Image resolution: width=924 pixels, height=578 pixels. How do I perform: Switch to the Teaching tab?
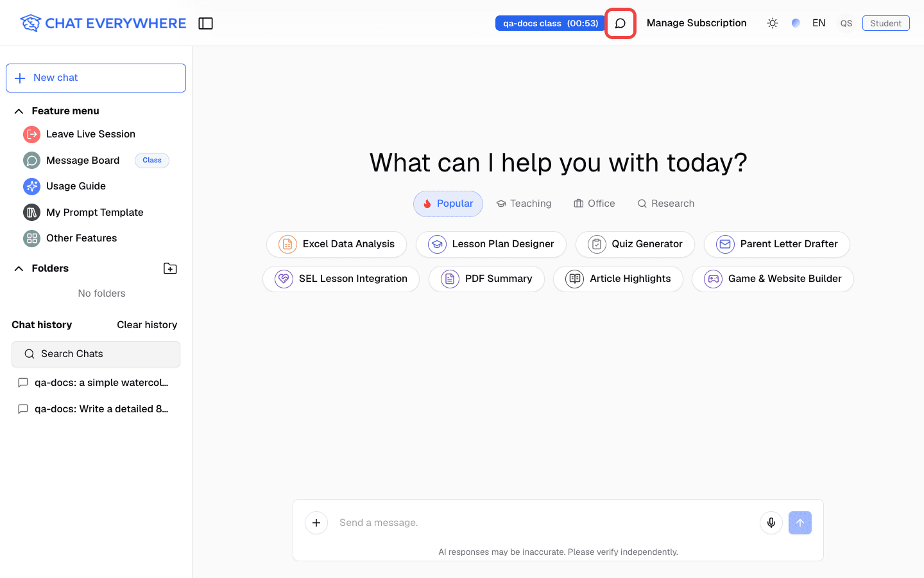point(524,204)
